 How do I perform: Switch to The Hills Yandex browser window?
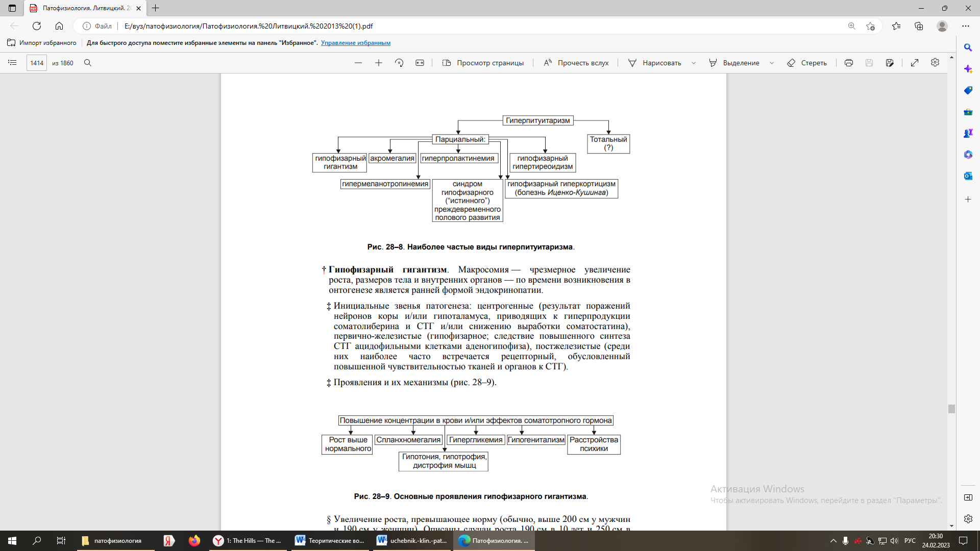pos(247,541)
